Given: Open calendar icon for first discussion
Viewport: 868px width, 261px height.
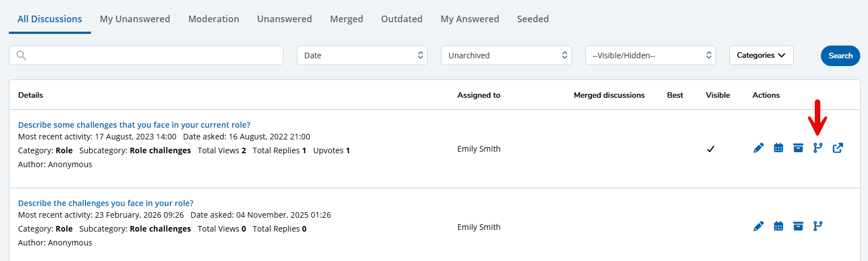Looking at the screenshot, I should point(779,148).
